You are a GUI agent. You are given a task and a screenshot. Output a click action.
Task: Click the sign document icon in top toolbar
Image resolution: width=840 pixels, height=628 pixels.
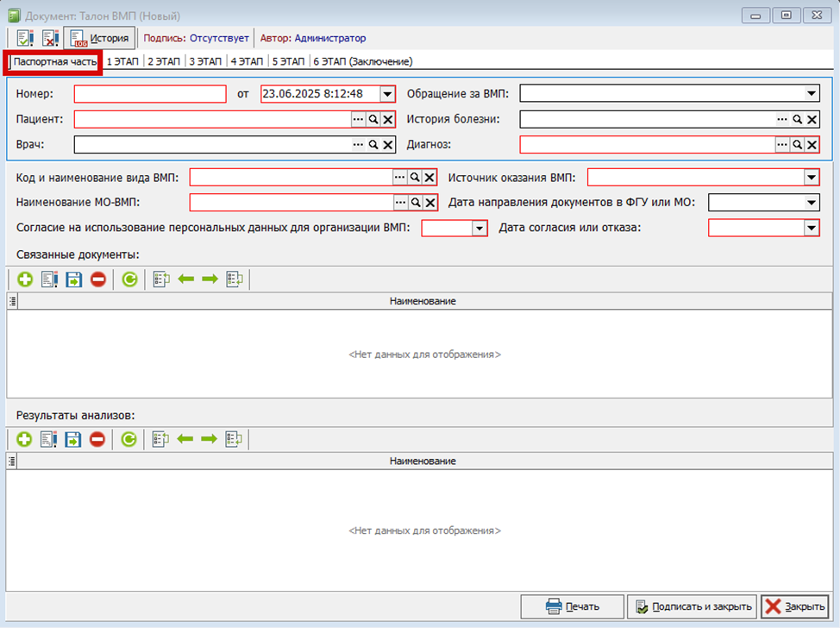click(x=25, y=38)
